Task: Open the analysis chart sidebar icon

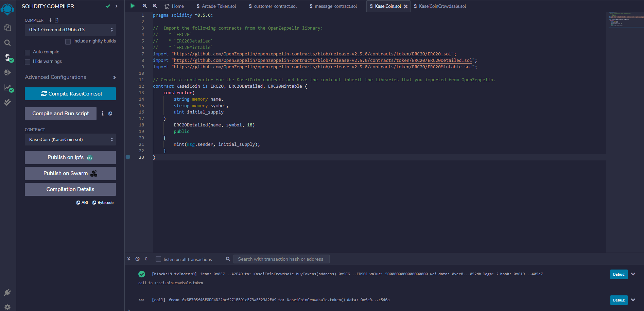Action: (x=8, y=88)
